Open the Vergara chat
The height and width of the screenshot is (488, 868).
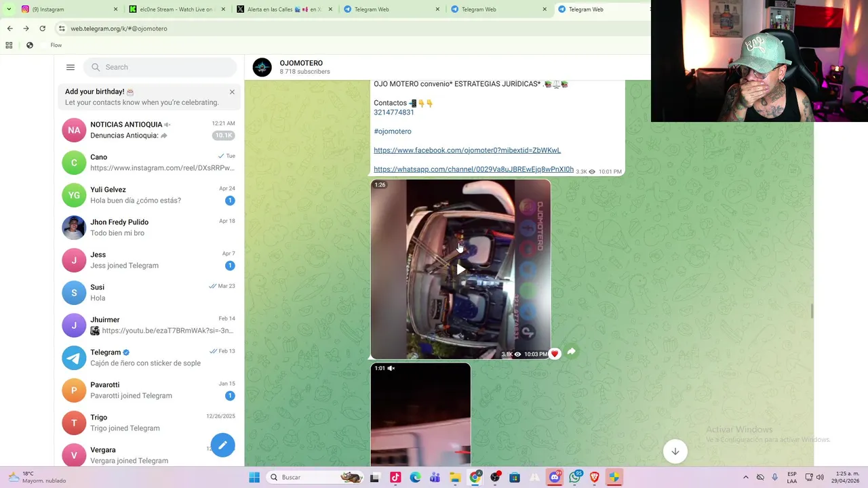(x=149, y=453)
